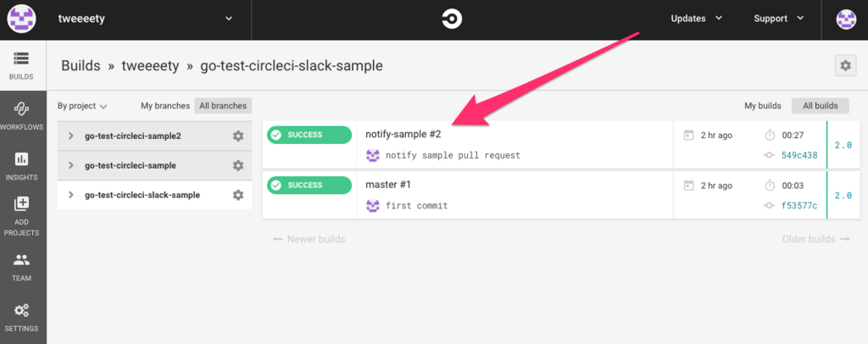Viewport: 868px width, 344px height.
Task: Open the By project sort dropdown
Action: [82, 106]
